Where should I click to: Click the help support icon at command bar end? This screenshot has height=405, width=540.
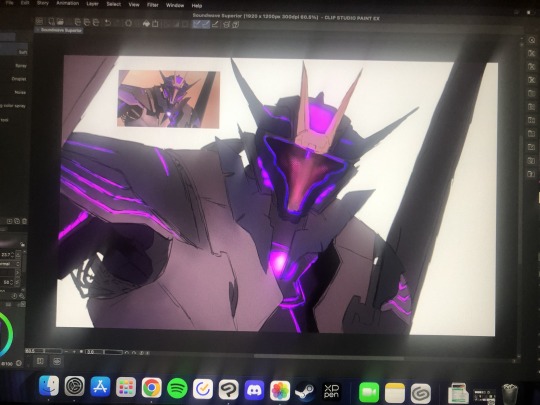[x=236, y=24]
